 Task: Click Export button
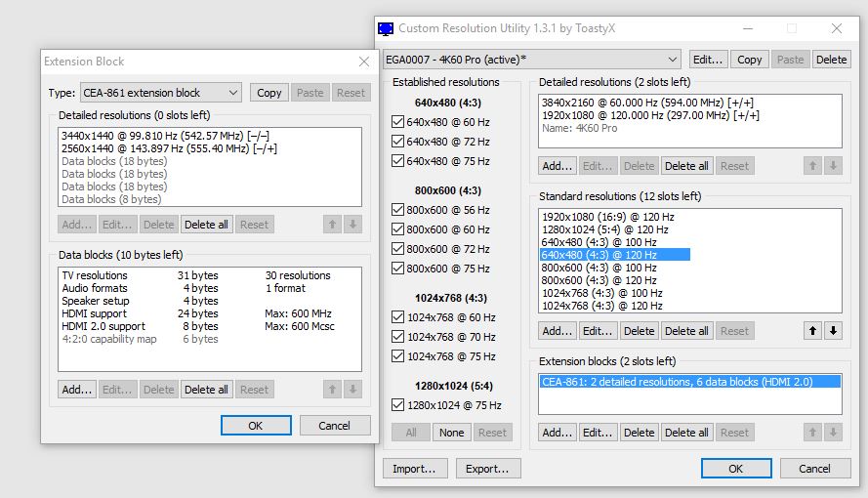(x=488, y=469)
